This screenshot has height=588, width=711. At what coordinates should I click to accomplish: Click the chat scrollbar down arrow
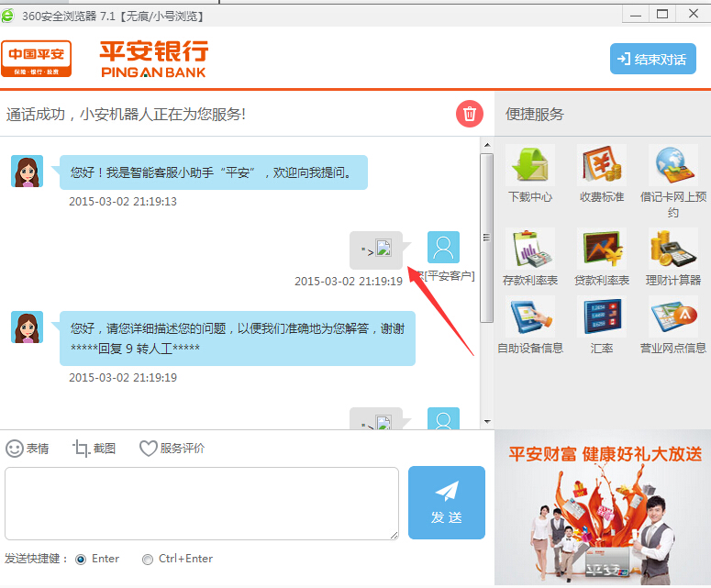click(x=487, y=421)
